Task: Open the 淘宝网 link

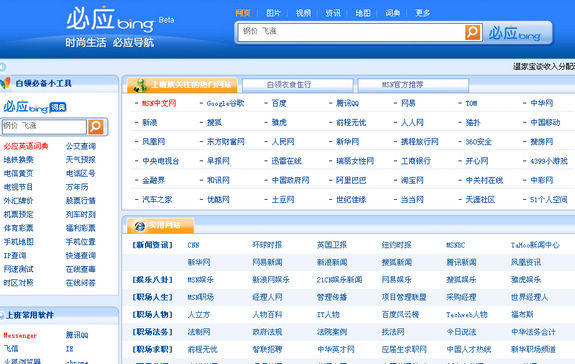Action: point(412,180)
